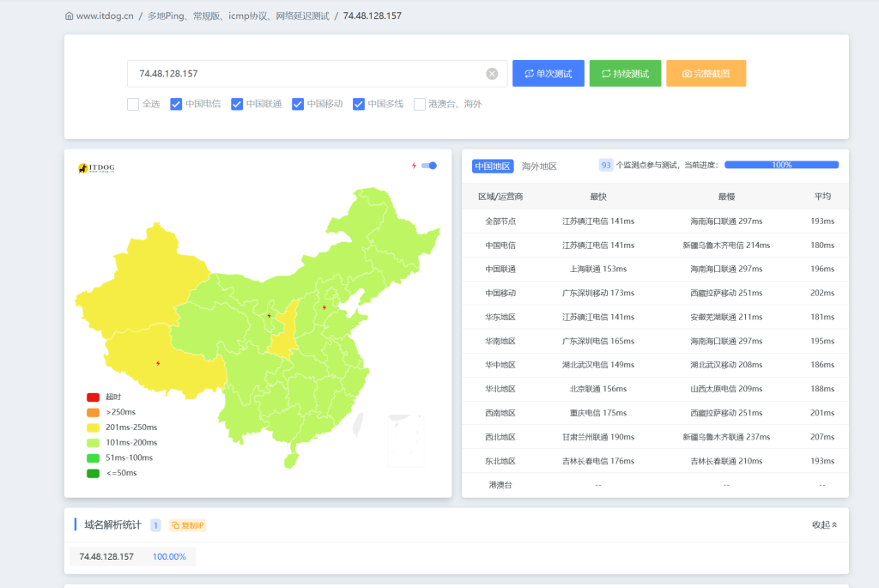Select the 西北地区 row label
879x588 pixels.
click(x=500, y=437)
